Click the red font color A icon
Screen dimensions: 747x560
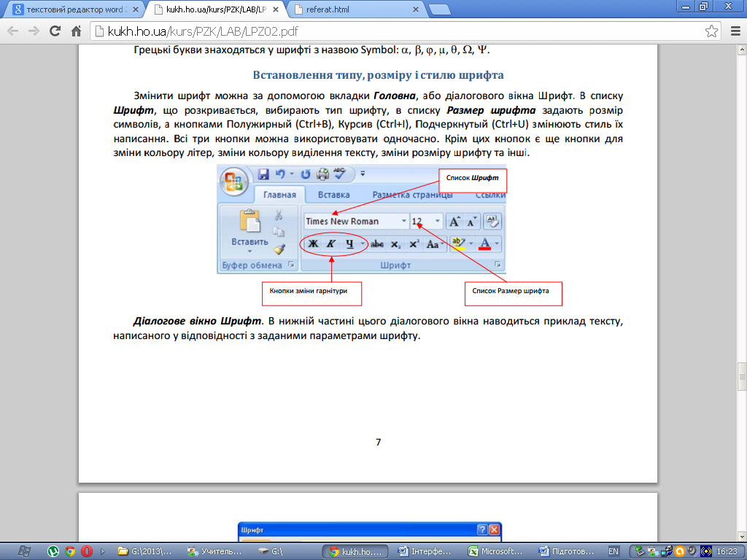tap(485, 244)
